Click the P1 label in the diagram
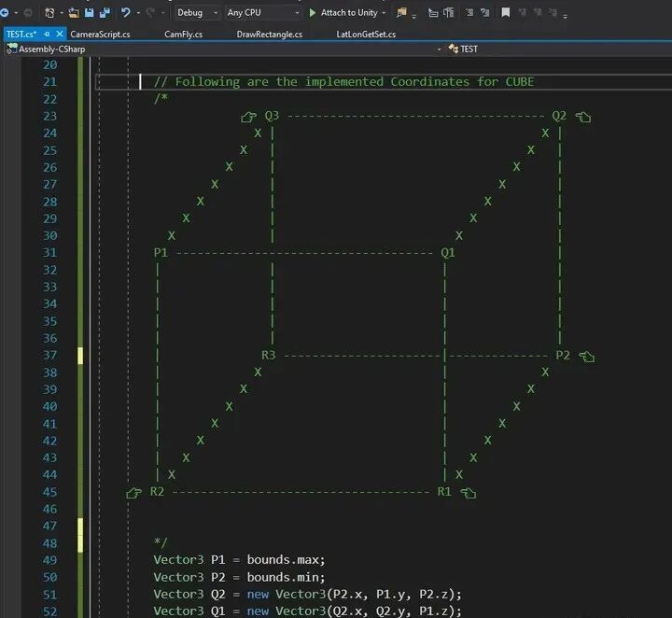Image resolution: width=672 pixels, height=618 pixels. pyautogui.click(x=161, y=252)
